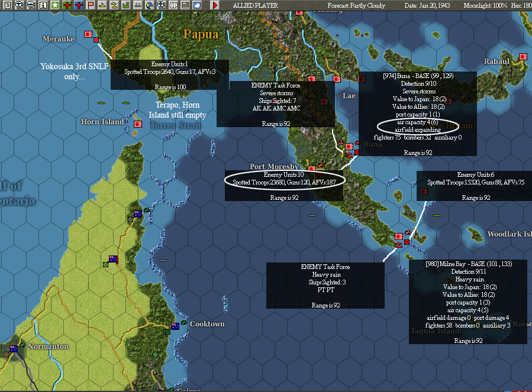Select the northernmost Cape York Australian flag
Viewport: 532px width, 392px height.
tap(138, 214)
